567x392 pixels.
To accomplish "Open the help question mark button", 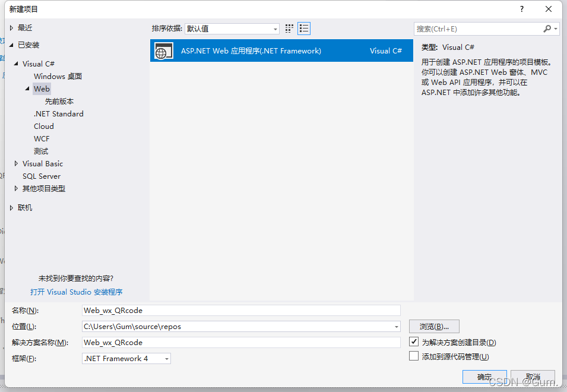I will point(521,9).
